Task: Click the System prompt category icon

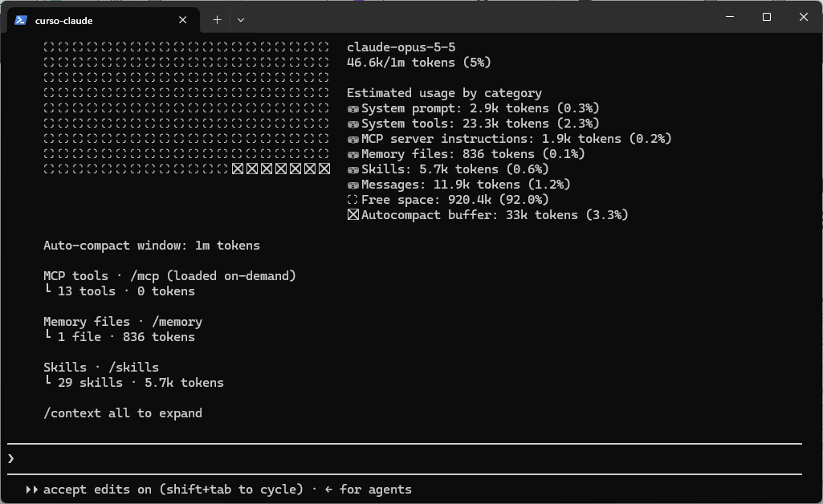Action: [352, 108]
